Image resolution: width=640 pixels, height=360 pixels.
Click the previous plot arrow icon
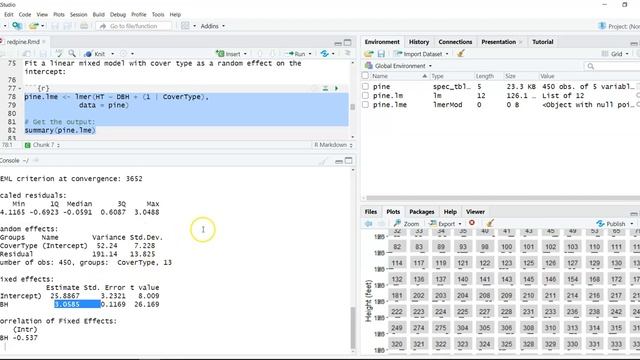[x=369, y=224]
